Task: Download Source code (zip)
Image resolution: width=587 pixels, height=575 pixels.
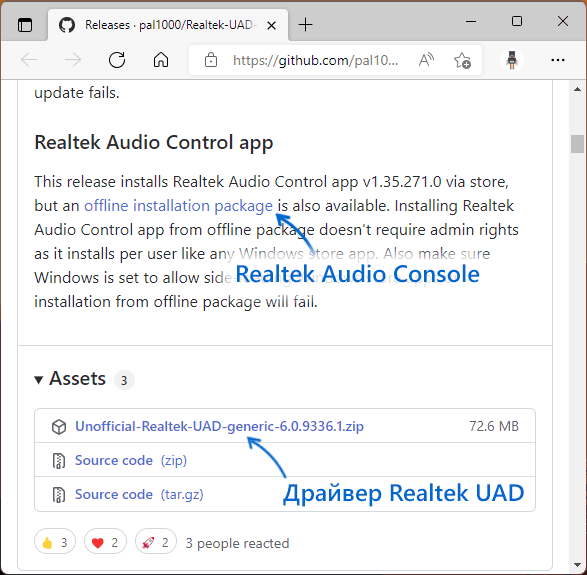Action: tap(131, 460)
